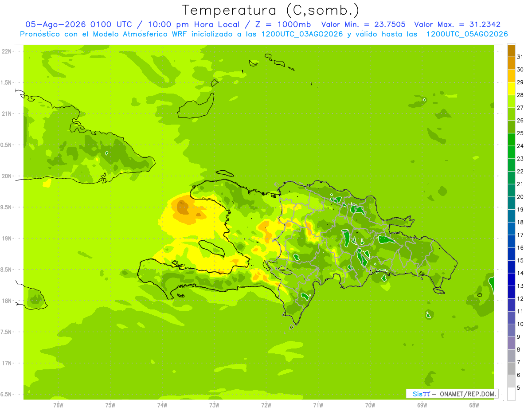Select the "Valor Min. = 23.7505" value
Image resolution: width=532 pixels, height=411 pixels.
pos(363,24)
